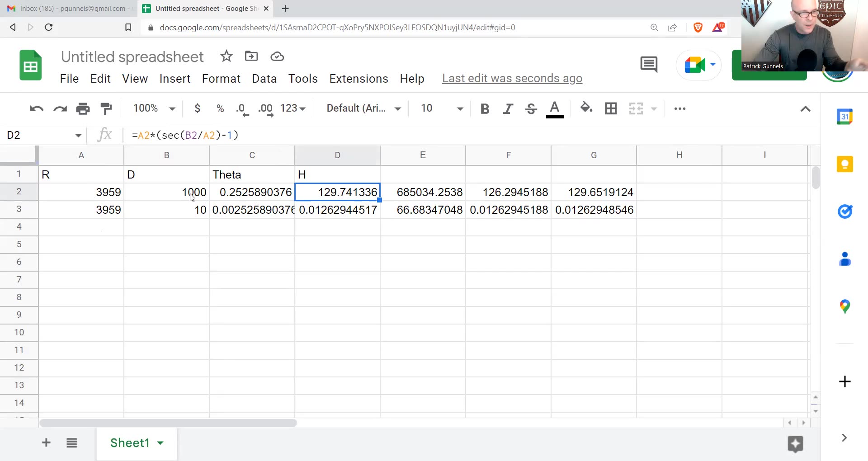The width and height of the screenshot is (868, 461).
Task: Toggle bold formatting
Action: 485,108
